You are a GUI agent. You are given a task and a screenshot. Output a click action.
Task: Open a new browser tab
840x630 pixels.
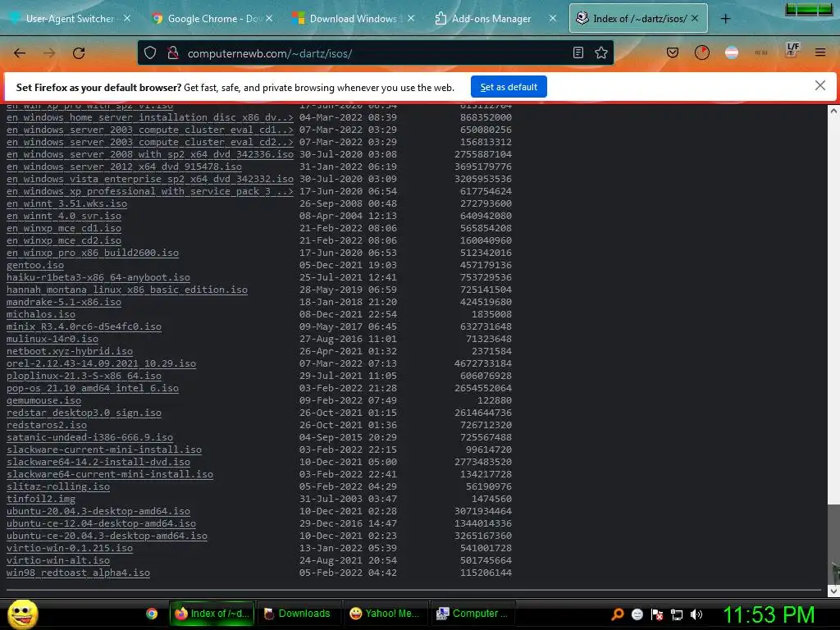(x=725, y=19)
